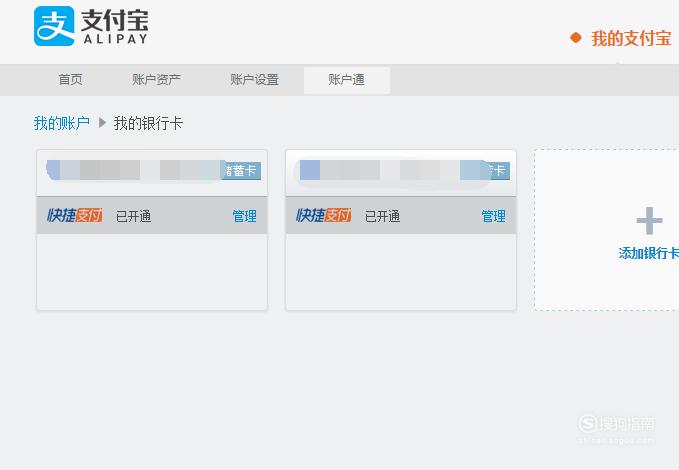Open the 账户资产 tab
Image resolution: width=679 pixels, height=470 pixels.
pyautogui.click(x=156, y=80)
